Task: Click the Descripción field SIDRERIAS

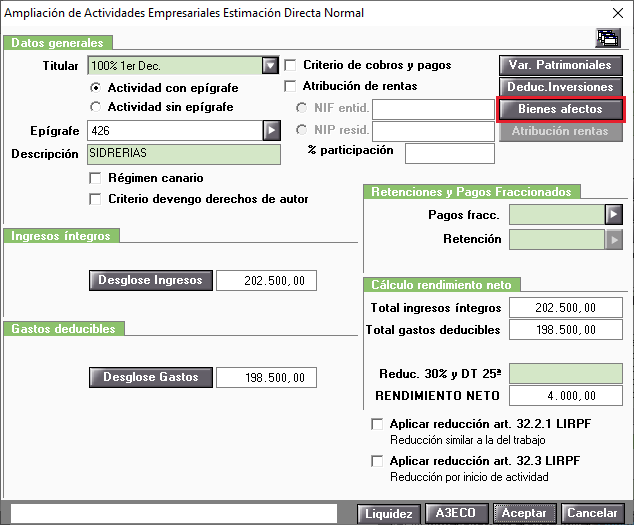Action: (184, 155)
